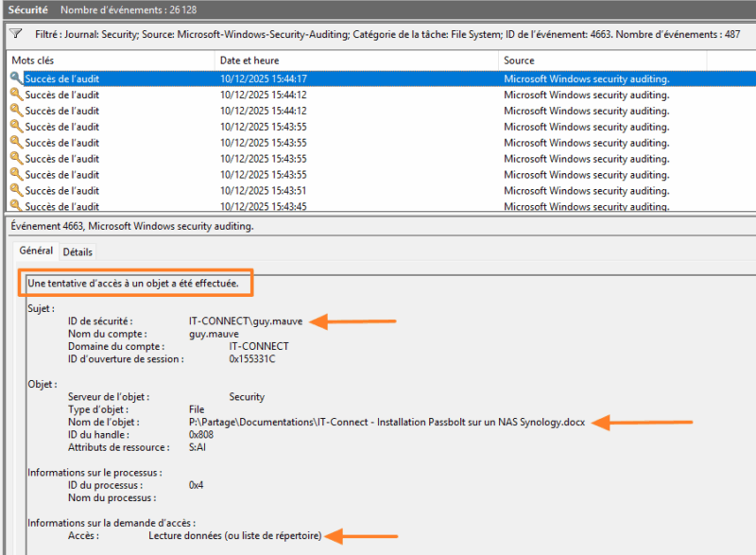The width and height of the screenshot is (756, 555).
Task: Click the filter funnel icon
Action: pos(16,34)
